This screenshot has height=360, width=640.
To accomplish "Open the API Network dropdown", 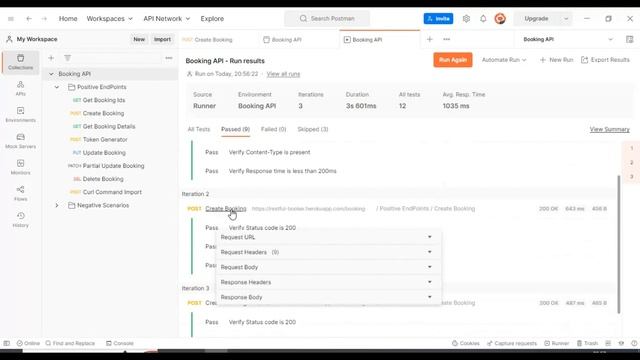I will pos(167,19).
